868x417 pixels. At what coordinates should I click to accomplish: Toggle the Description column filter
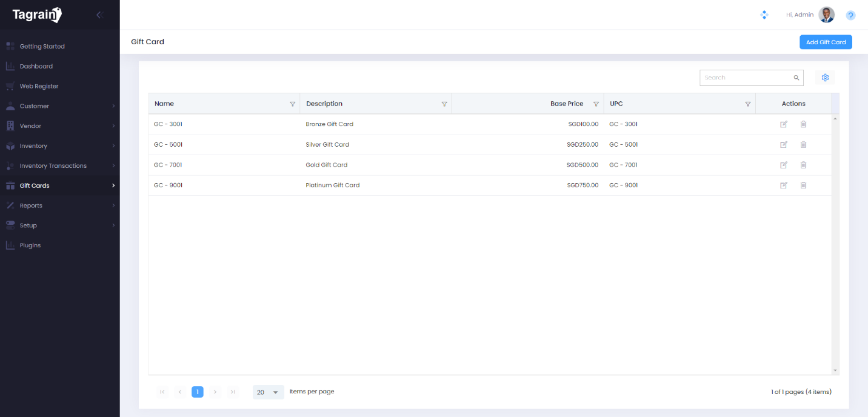tap(444, 103)
